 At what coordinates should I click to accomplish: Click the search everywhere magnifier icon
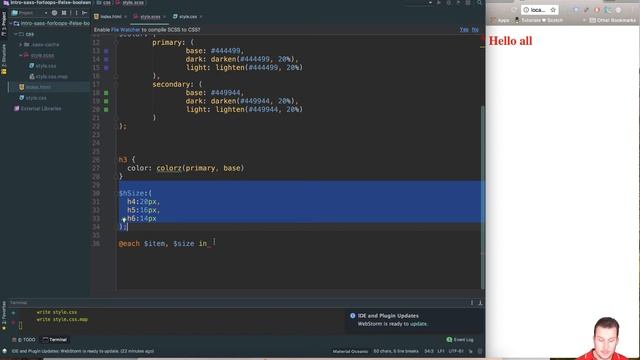point(479,3)
